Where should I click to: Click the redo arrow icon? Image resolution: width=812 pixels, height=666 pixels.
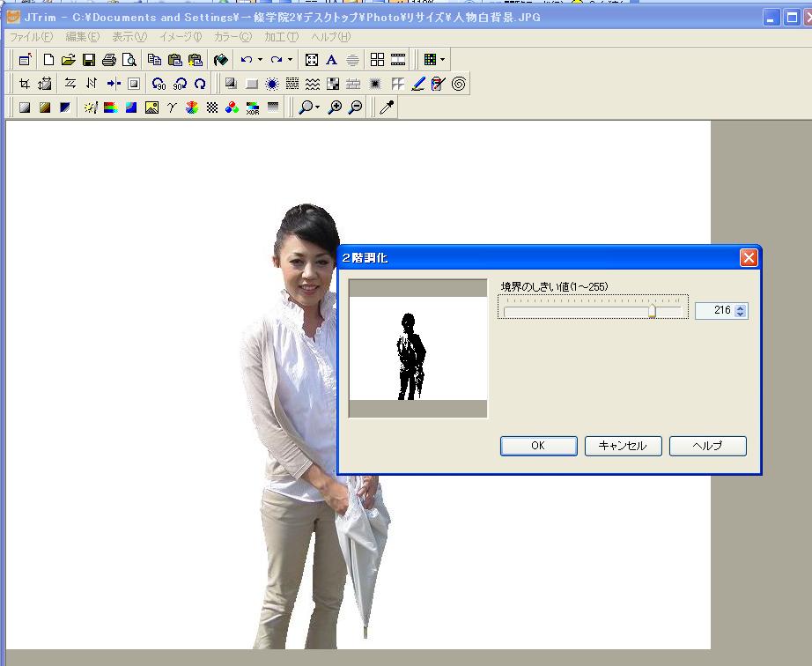click(277, 60)
